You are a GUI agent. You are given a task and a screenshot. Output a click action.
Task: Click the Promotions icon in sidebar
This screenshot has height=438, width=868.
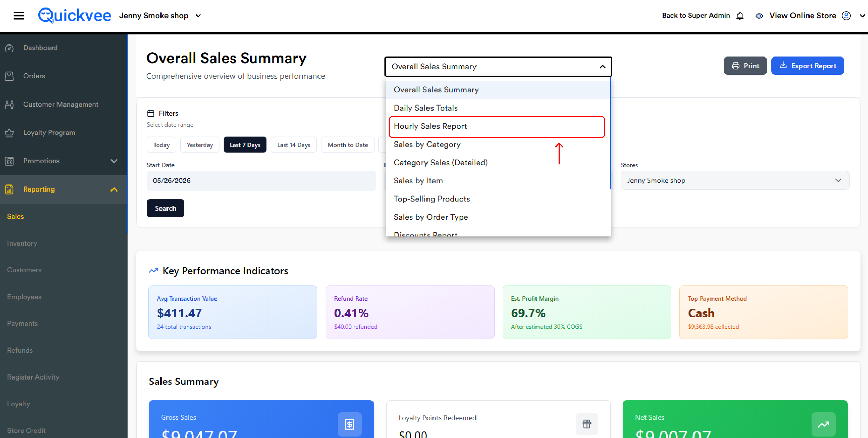pos(9,161)
